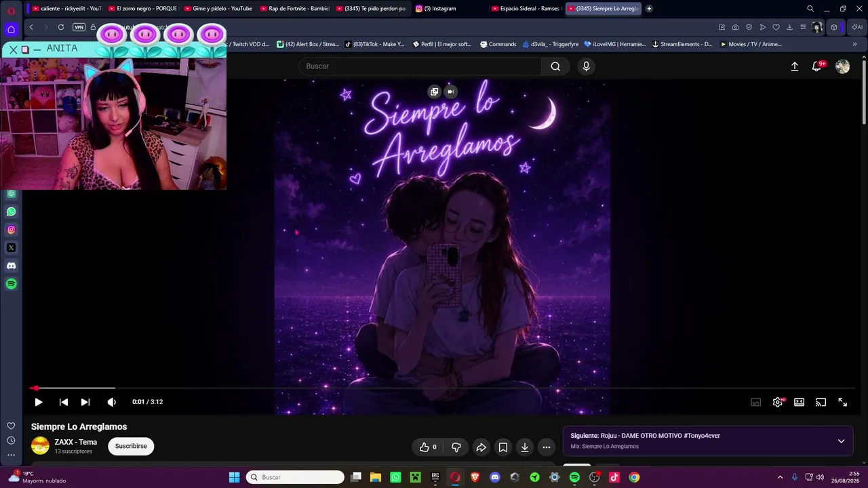Open the sidebar favorites heart
Screen dimensions: 868x488
pyautogui.click(x=11, y=426)
